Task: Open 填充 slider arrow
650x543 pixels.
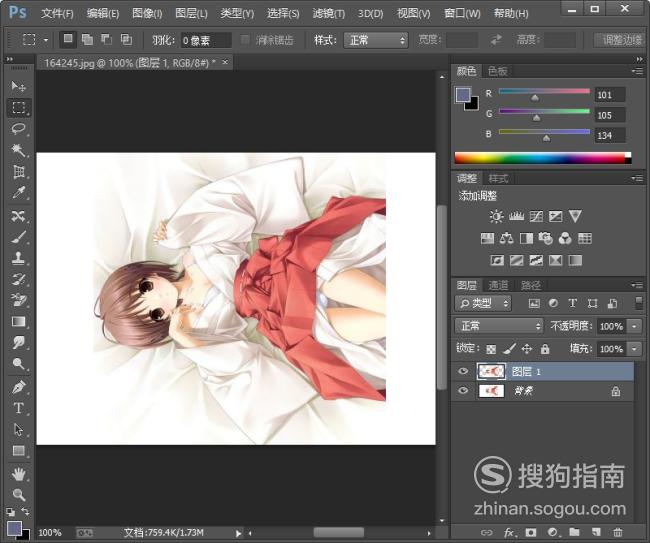Action: (x=634, y=349)
